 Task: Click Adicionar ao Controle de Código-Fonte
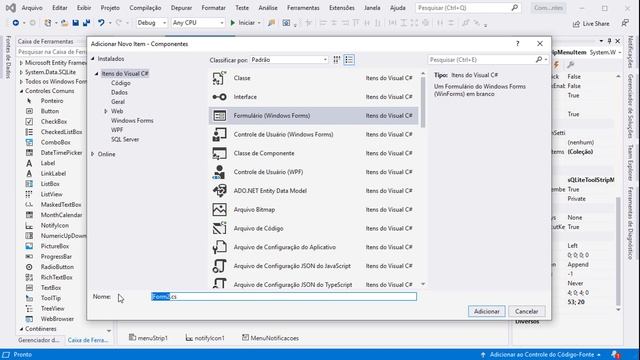[541, 355]
